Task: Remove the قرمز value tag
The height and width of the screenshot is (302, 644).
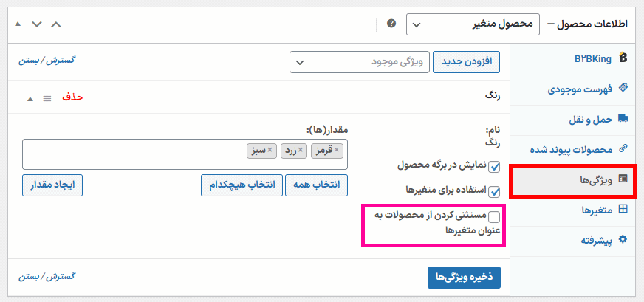Action: (x=338, y=151)
